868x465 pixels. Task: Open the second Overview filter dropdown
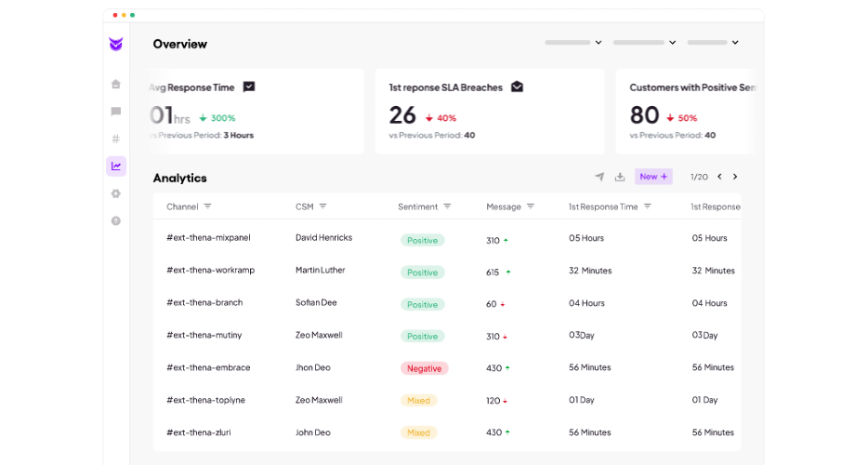pos(644,42)
